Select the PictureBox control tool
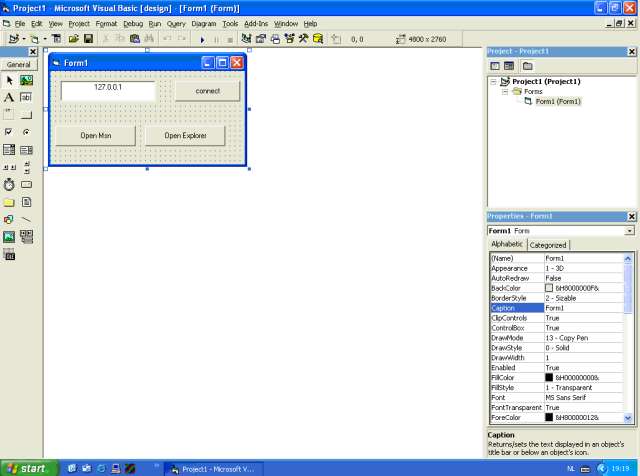The height and width of the screenshot is (476, 640). pos(27,80)
